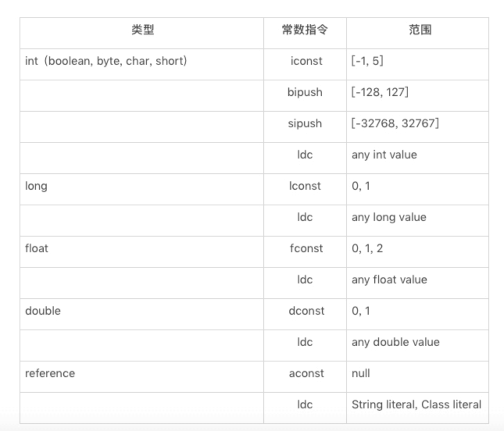
Task: Click the reference type cell
Action: (142, 377)
